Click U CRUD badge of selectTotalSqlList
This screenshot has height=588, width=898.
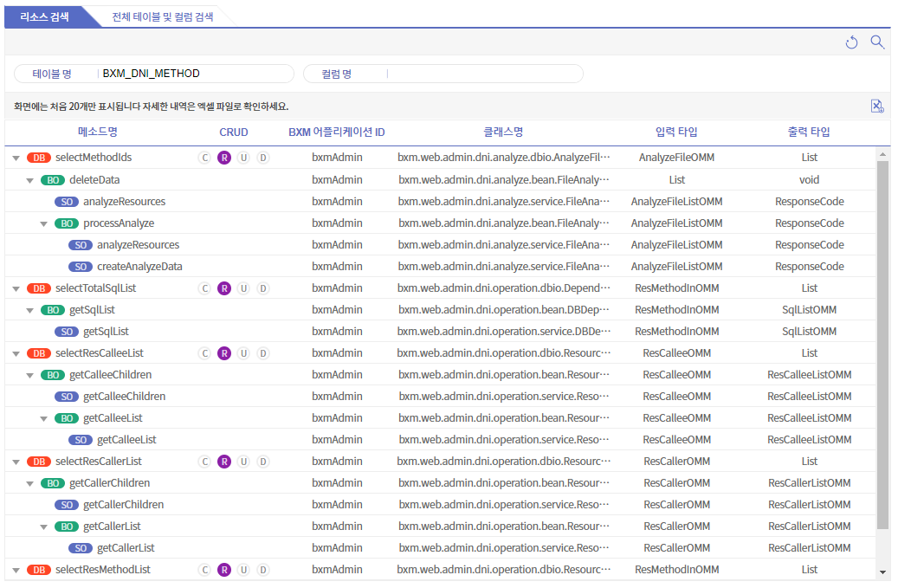coord(244,288)
